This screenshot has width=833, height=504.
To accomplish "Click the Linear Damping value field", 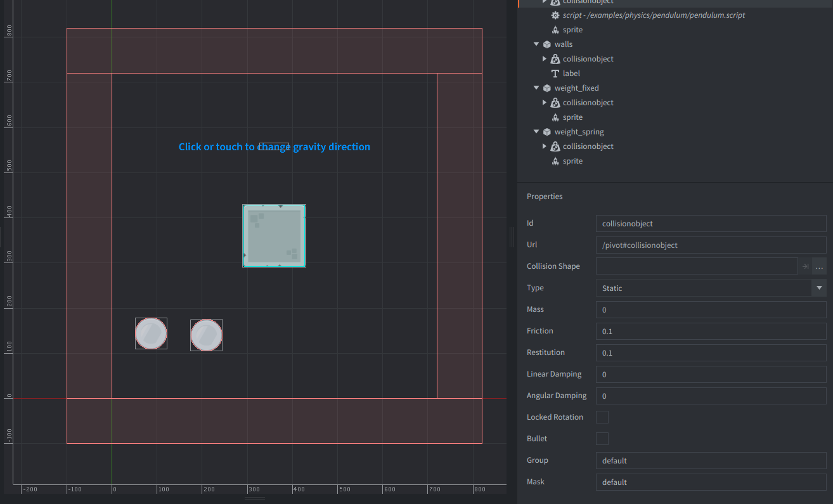I will pos(711,374).
